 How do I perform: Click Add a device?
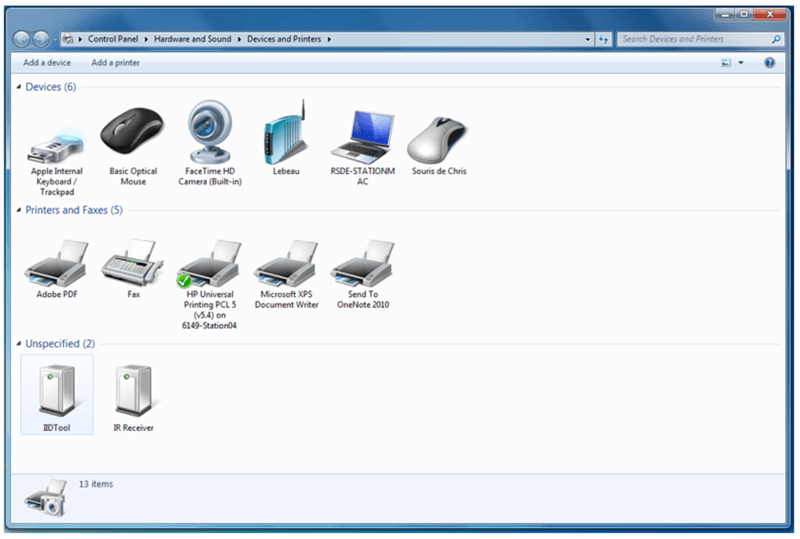click(47, 63)
